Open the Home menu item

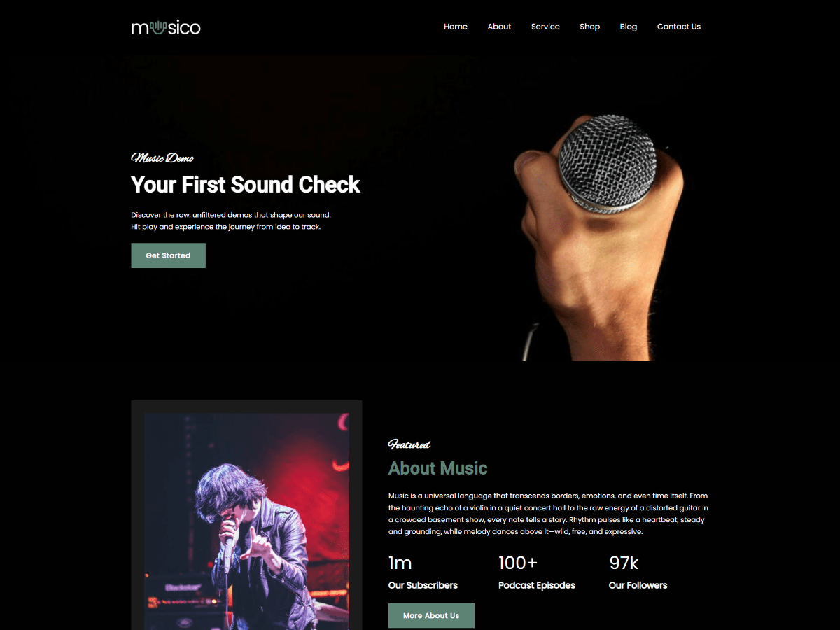pyautogui.click(x=456, y=27)
